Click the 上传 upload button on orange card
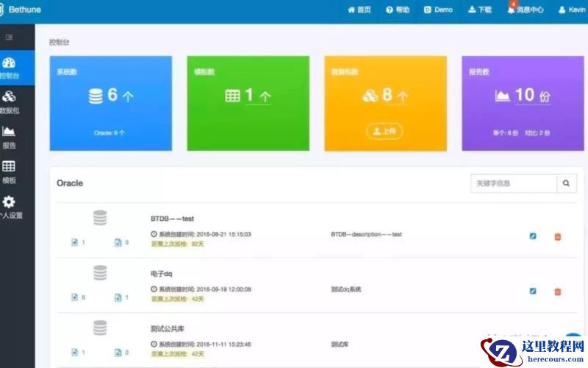Screen dimensions: 588x368 384,131
